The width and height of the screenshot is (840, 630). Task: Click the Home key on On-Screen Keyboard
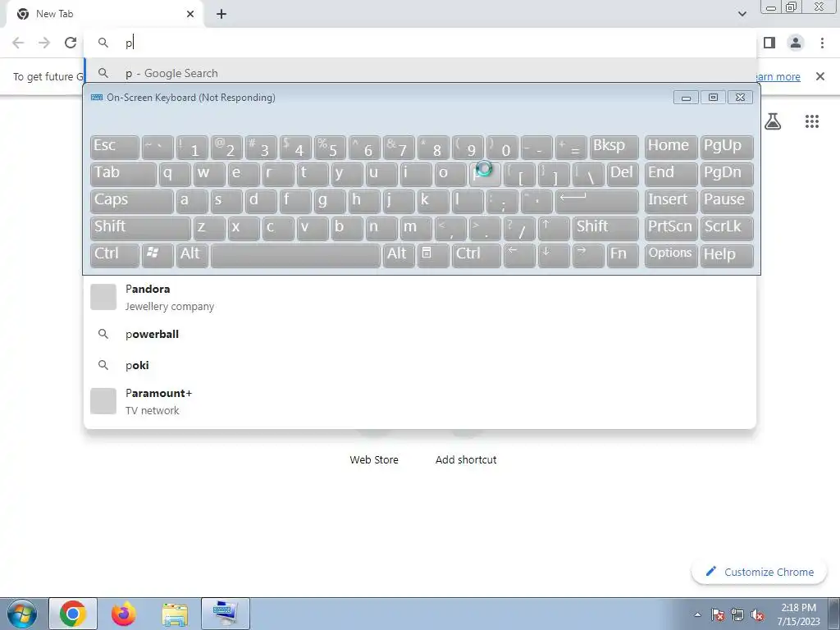click(671, 147)
